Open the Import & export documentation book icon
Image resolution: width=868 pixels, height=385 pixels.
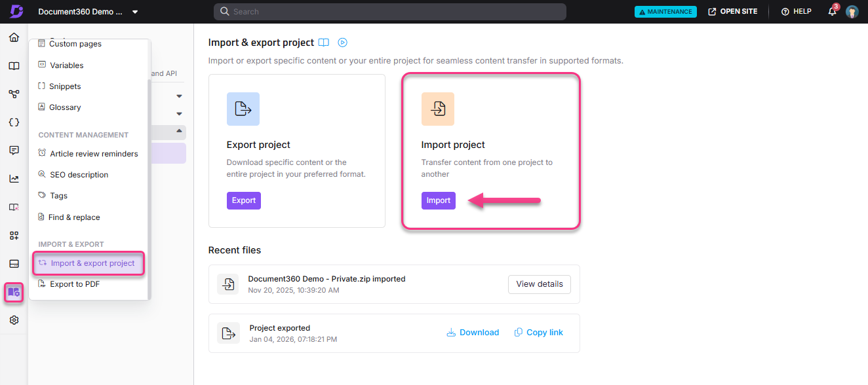pyautogui.click(x=323, y=42)
